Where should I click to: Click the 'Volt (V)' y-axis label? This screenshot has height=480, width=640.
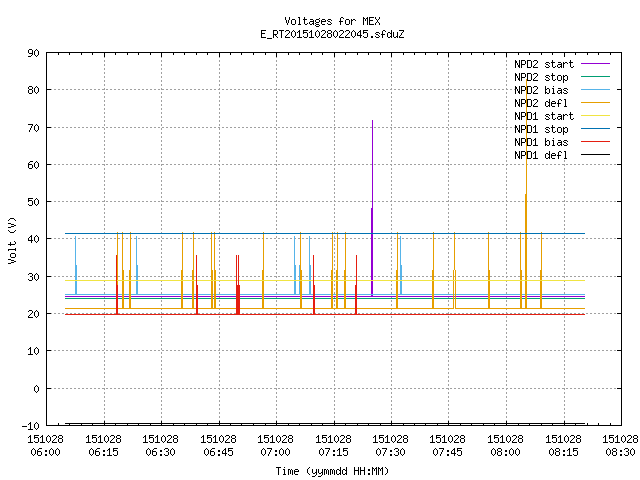(x=12, y=240)
